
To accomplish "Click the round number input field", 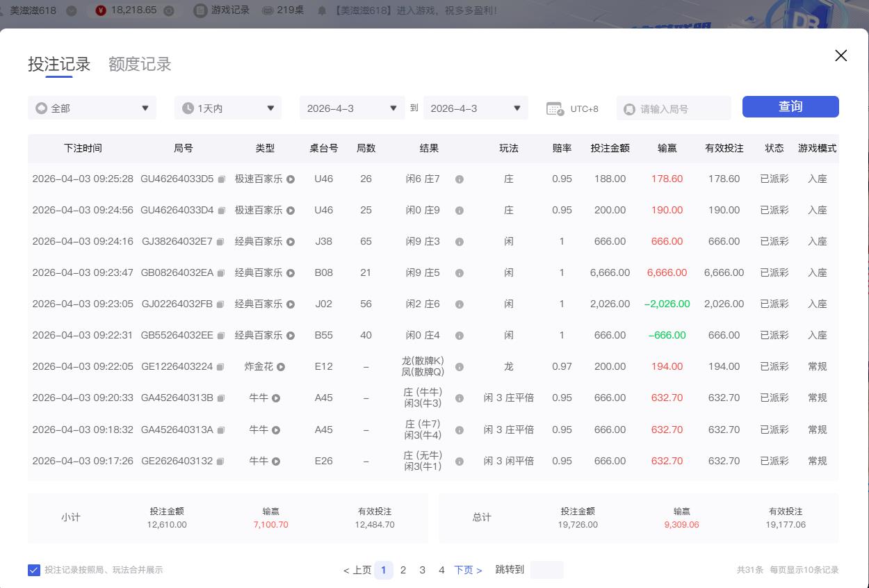I will click(x=681, y=109).
